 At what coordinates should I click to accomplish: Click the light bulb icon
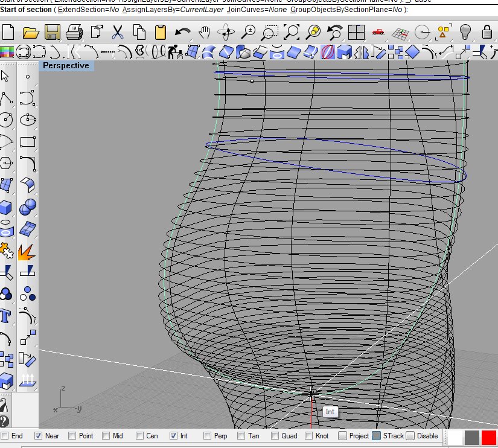(465, 31)
